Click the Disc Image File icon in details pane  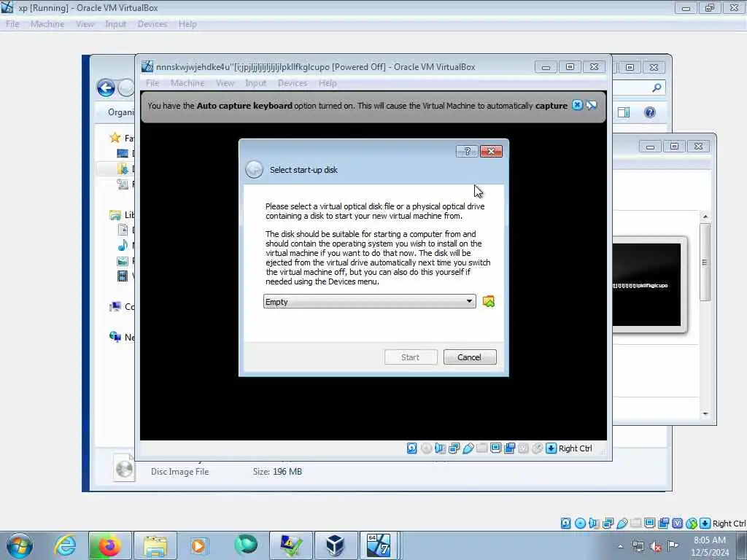pos(124,469)
